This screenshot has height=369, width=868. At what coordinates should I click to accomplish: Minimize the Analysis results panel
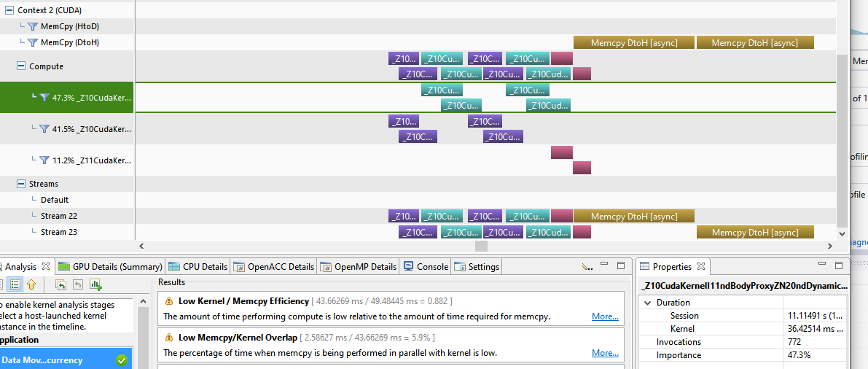605,266
